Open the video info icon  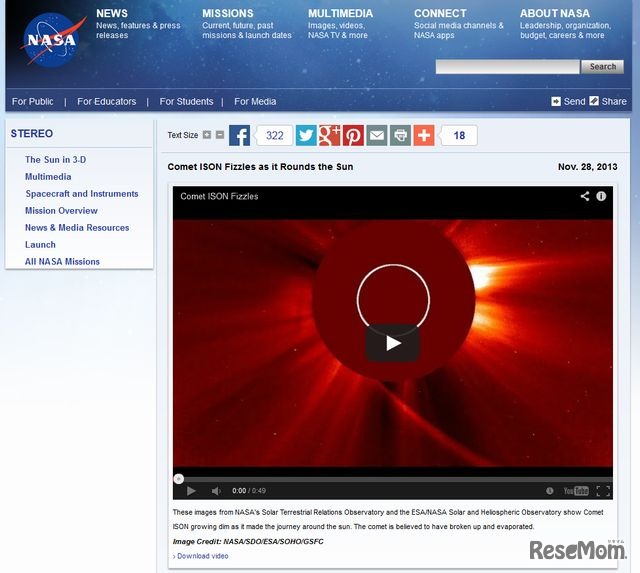tap(601, 196)
